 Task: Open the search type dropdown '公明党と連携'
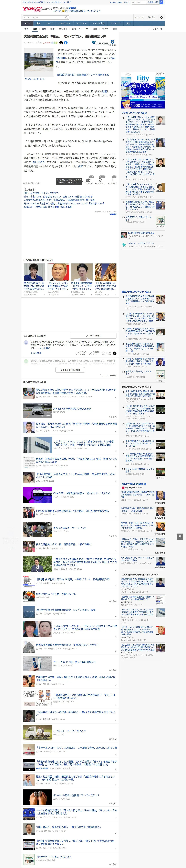coord(153,2)
